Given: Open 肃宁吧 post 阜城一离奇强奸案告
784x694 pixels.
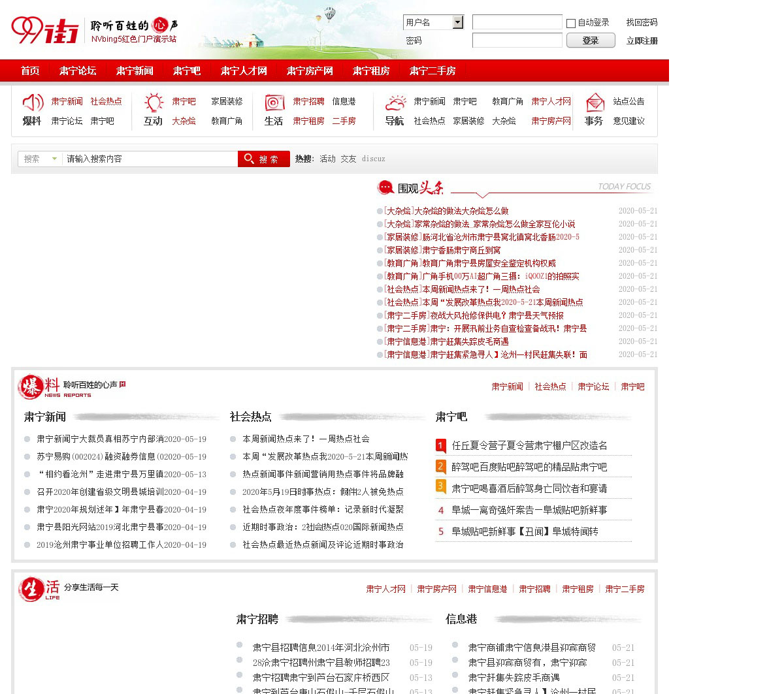Looking at the screenshot, I should [x=529, y=510].
